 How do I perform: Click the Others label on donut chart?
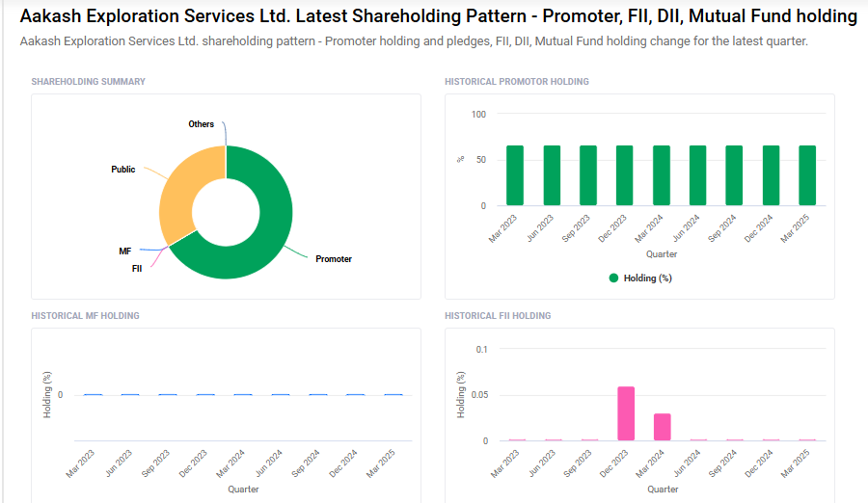[201, 124]
